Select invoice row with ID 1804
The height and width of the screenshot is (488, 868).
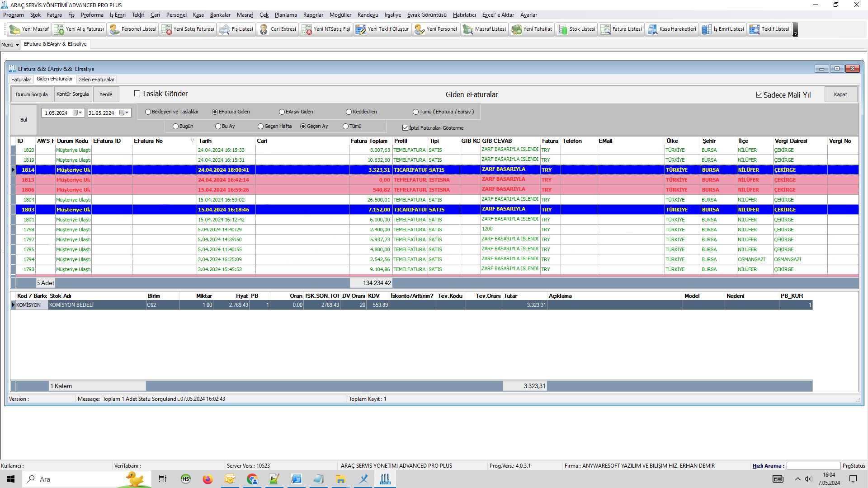tap(434, 200)
